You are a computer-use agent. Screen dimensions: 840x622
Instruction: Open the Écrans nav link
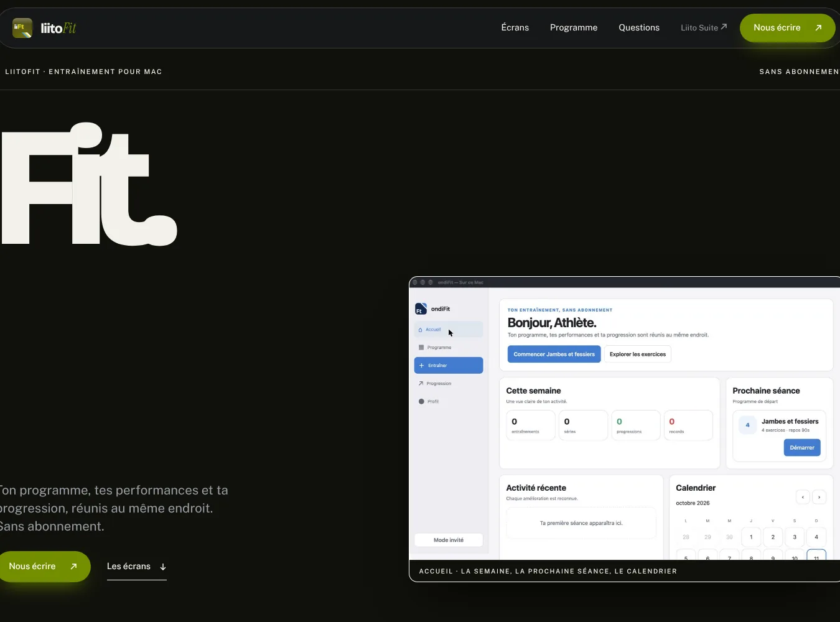click(x=515, y=28)
